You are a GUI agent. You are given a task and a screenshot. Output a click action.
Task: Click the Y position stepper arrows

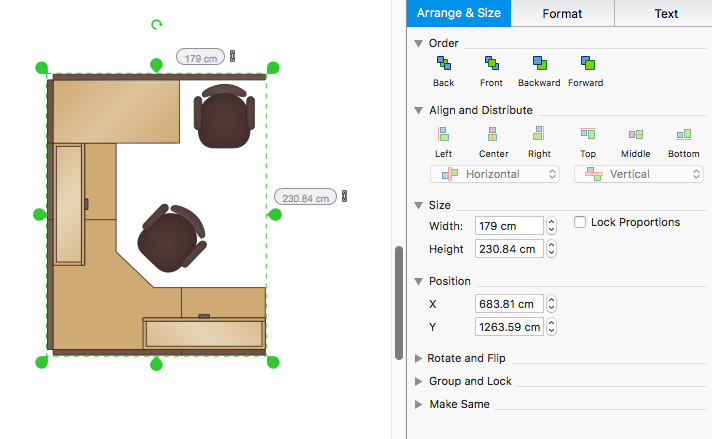point(551,327)
